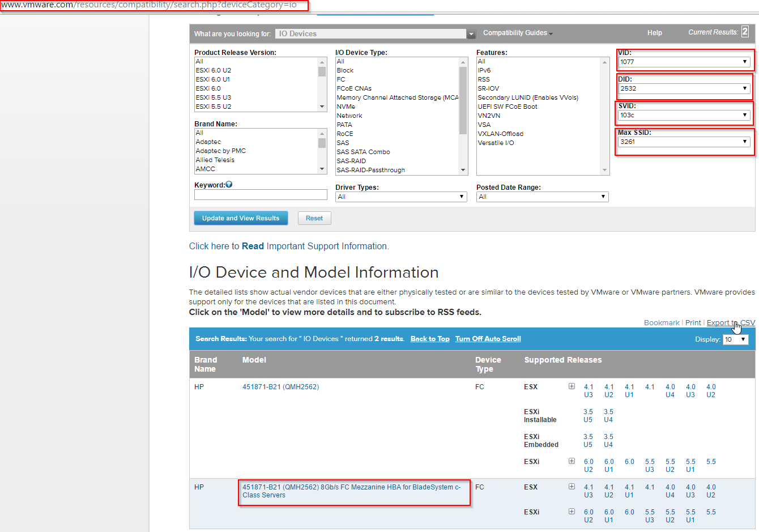The width and height of the screenshot is (759, 532).
Task: Select Allied Telesis brand
Action: pos(215,160)
